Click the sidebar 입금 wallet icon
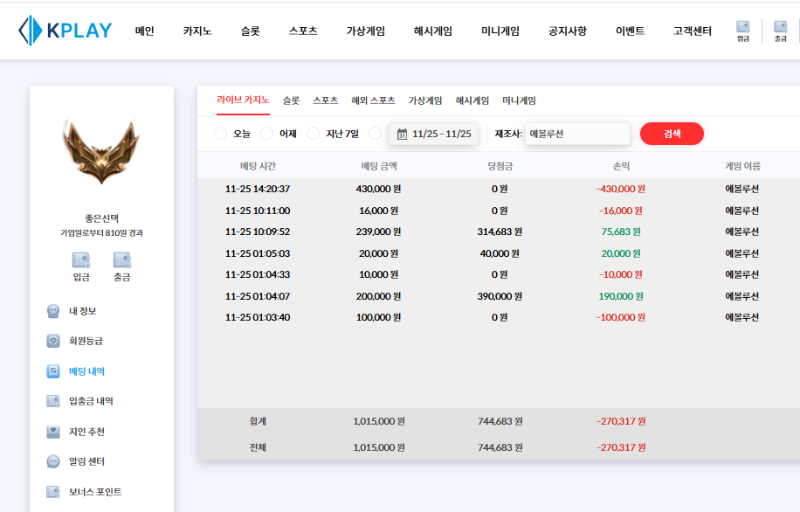 pyautogui.click(x=81, y=260)
